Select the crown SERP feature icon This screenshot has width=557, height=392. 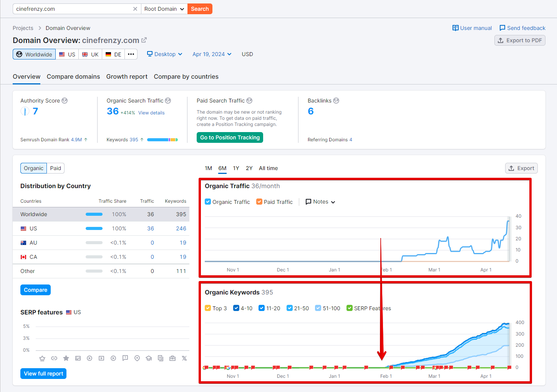pyautogui.click(x=42, y=358)
